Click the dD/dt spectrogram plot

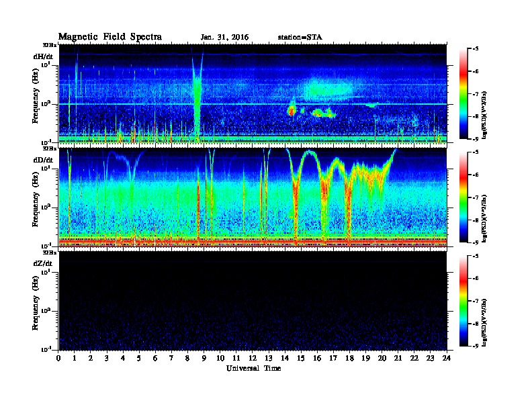tap(253, 197)
